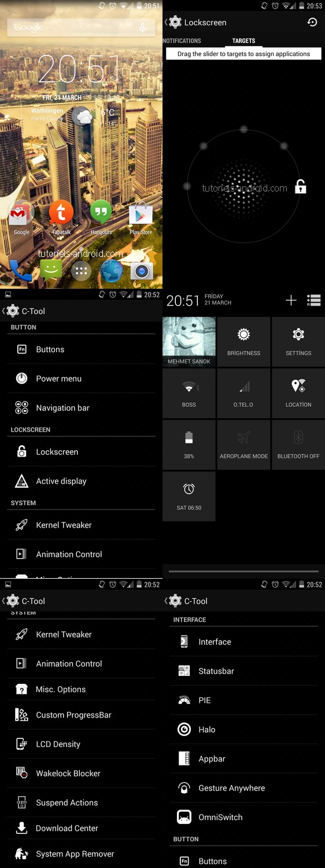The image size is (325, 868).
Task: Open Misc. Options
Action: pos(81,689)
